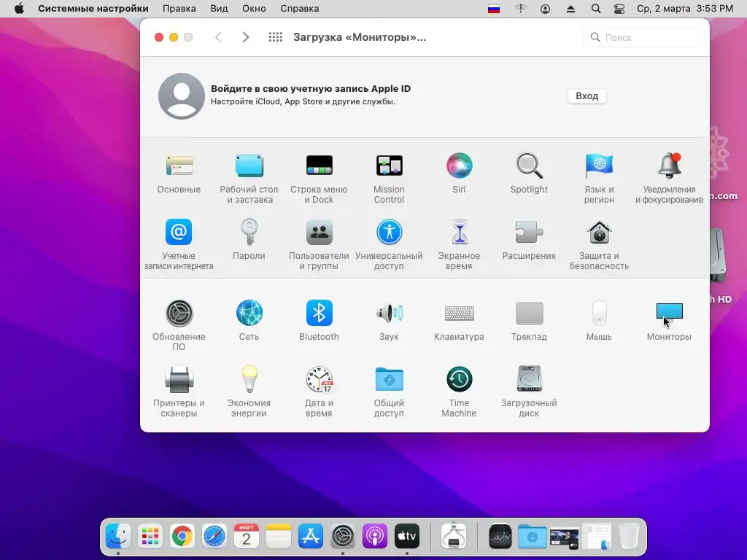Open App Store from the Dock

coord(311,537)
